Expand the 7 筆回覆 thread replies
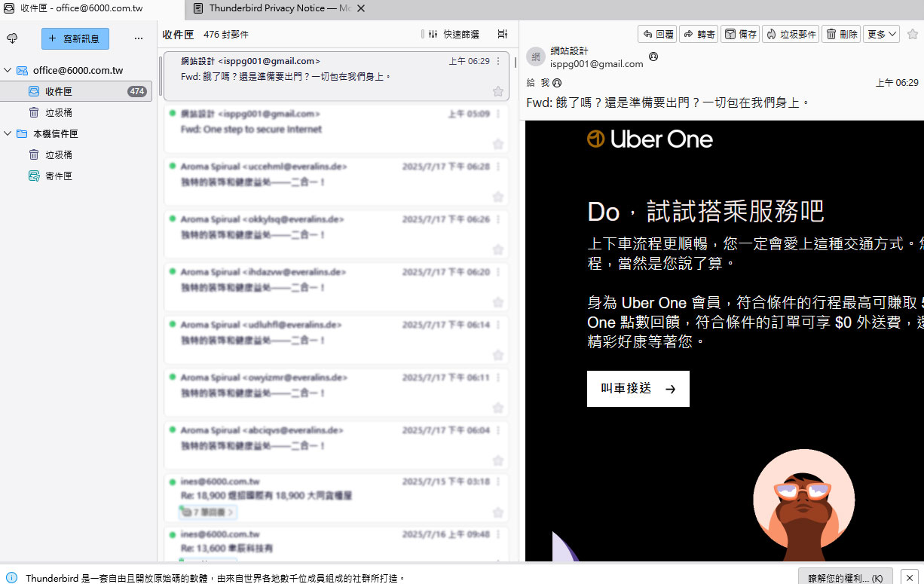 [x=209, y=512]
